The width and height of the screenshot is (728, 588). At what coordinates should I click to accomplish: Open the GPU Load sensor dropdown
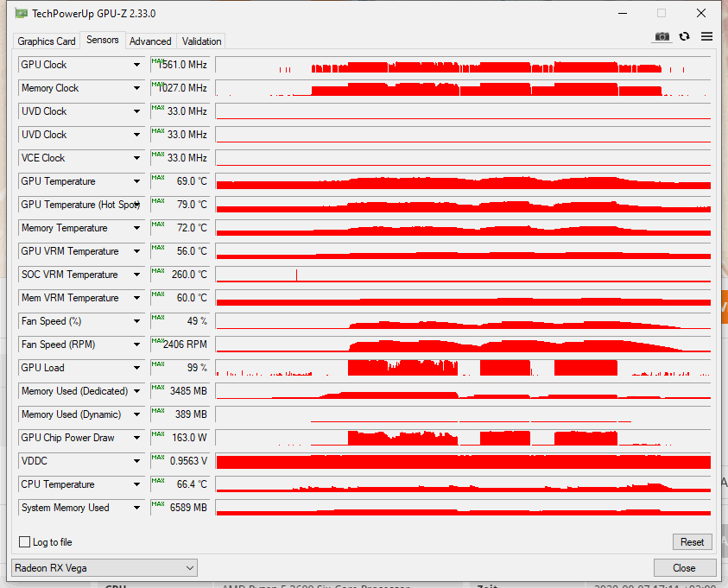[x=137, y=368]
